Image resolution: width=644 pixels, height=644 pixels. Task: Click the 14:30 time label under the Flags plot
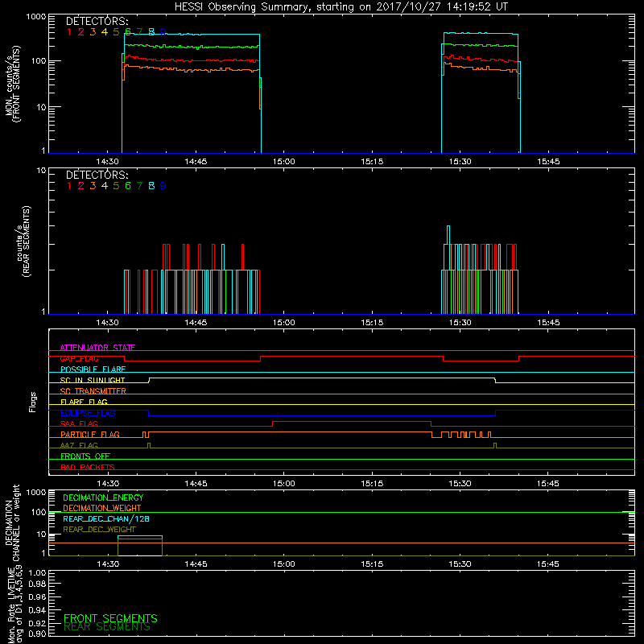[108, 484]
